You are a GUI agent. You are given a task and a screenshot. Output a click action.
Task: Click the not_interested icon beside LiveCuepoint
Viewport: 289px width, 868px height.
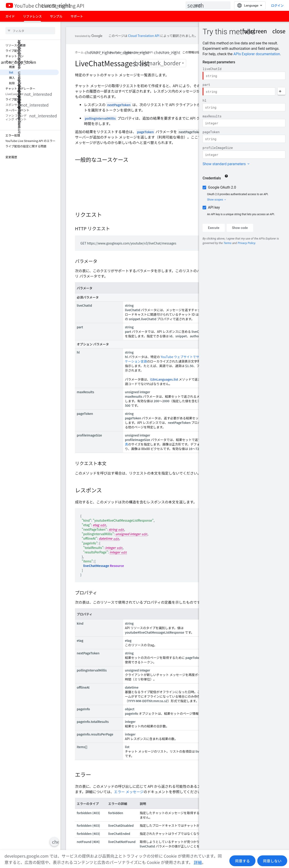pos(38,94)
